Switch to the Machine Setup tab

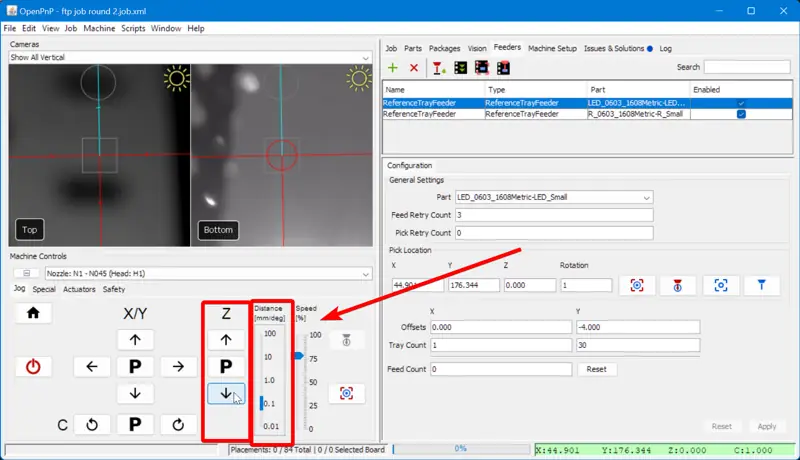[x=552, y=48]
